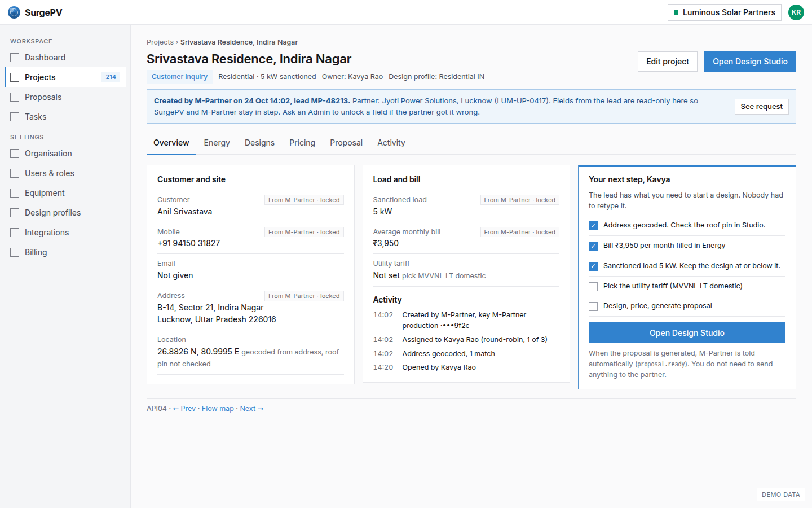Click the Billing sidebar icon
The width and height of the screenshot is (812, 508).
pos(15,252)
